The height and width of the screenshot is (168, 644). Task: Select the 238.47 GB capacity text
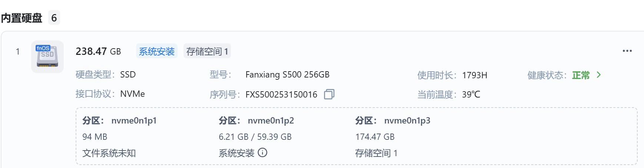pos(98,51)
